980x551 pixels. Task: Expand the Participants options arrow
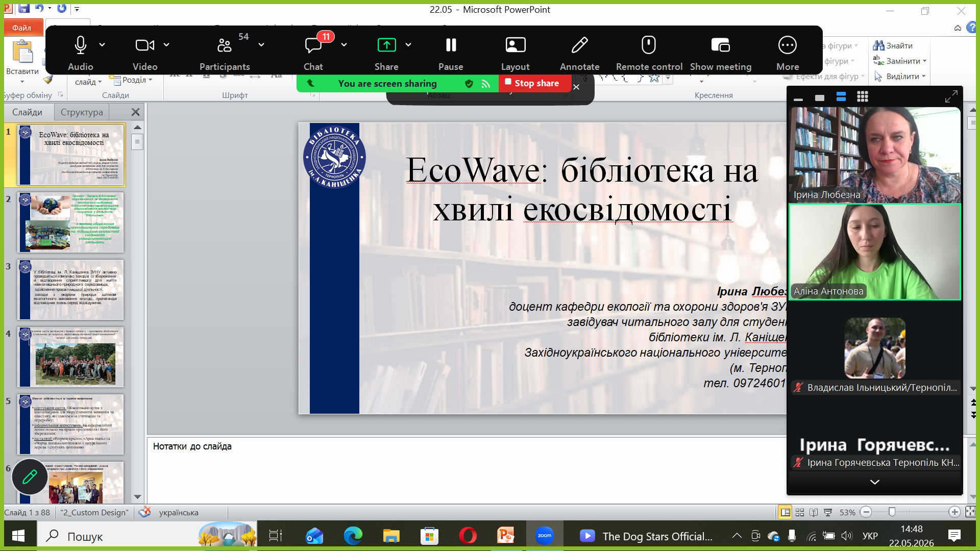(x=261, y=45)
